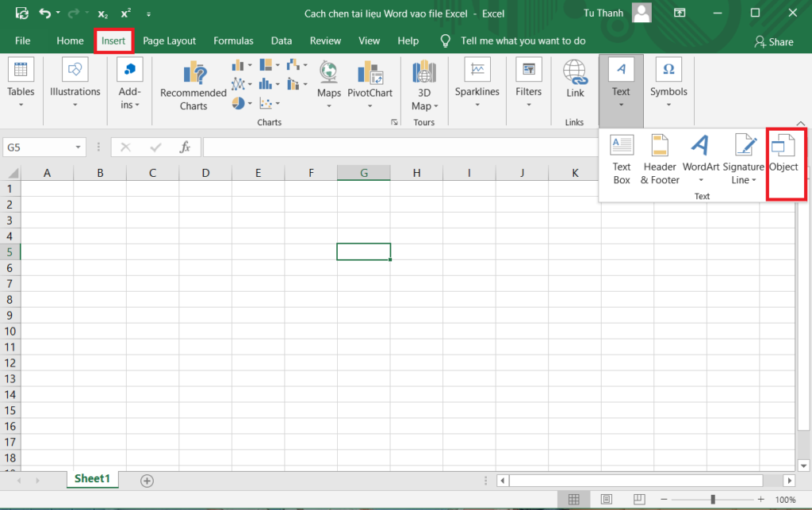812x510 pixels.
Task: Expand the WordArt dropdown
Action: click(x=701, y=181)
